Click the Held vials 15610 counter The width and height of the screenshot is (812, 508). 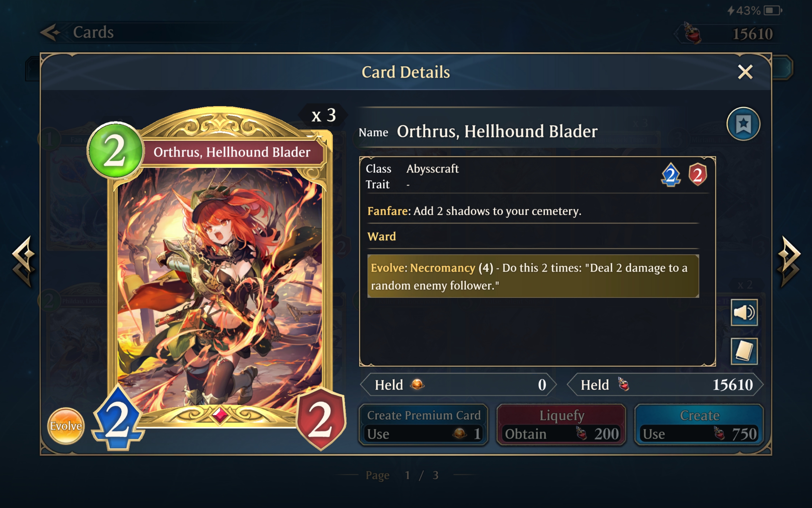pos(665,385)
